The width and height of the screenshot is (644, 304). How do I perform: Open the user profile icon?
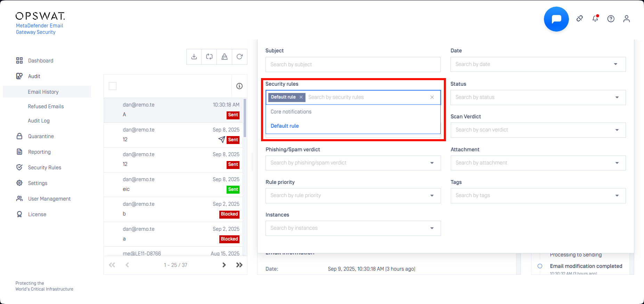coord(626,19)
